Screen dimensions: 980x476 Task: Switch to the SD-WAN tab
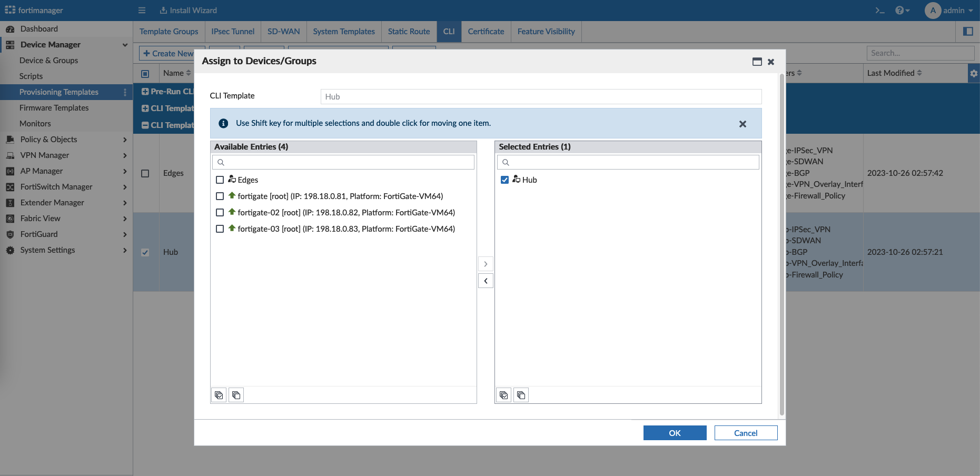[x=283, y=32]
